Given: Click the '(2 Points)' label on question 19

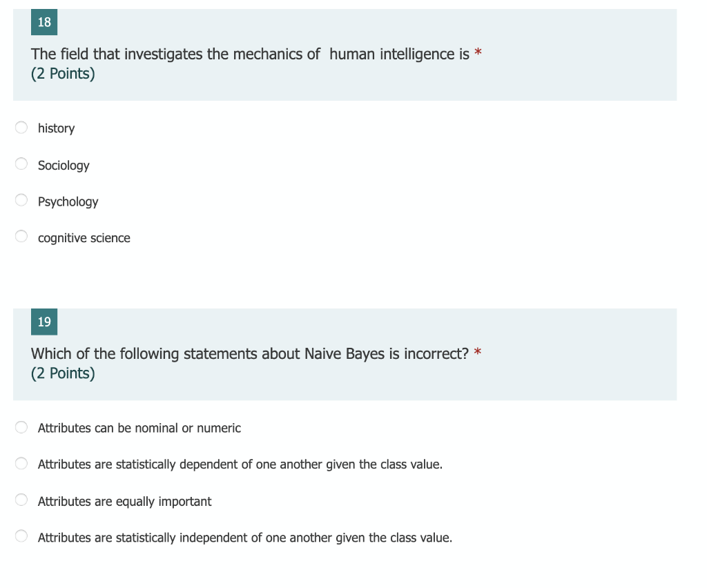Looking at the screenshot, I should (x=62, y=373).
